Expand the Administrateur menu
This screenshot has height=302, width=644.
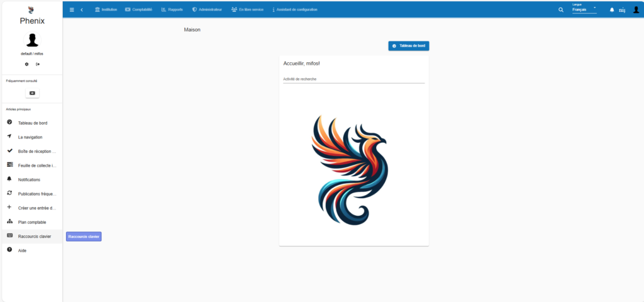(207, 9)
